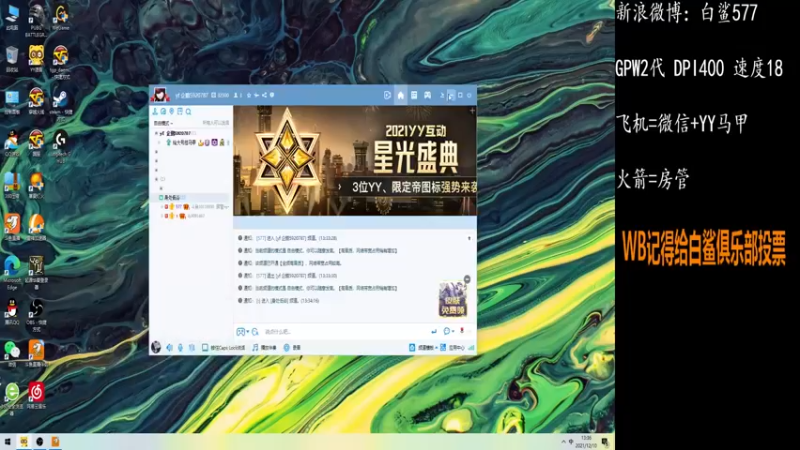Open the PUBG BATTLEGROUNDS desktop shortcut

click(36, 19)
